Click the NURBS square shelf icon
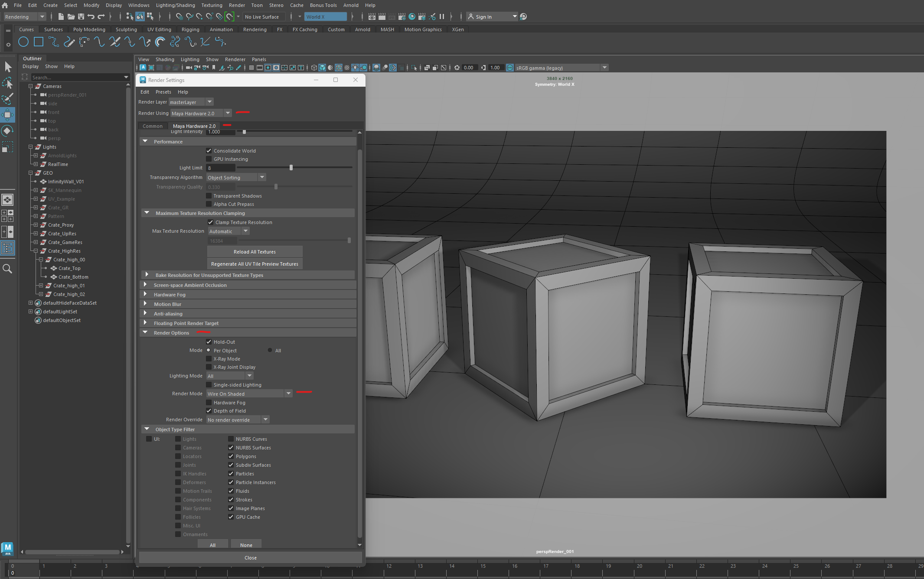Screen dimensions: 924x579 (39, 42)
